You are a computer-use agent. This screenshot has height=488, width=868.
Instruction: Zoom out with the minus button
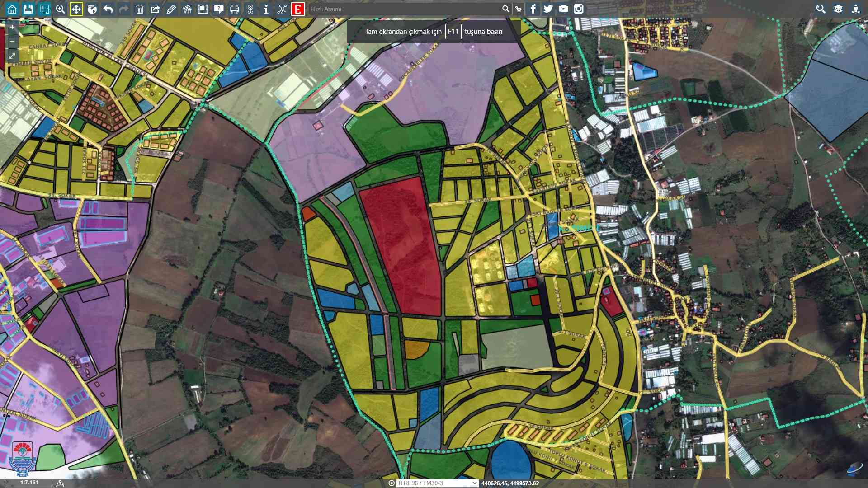click(x=12, y=42)
